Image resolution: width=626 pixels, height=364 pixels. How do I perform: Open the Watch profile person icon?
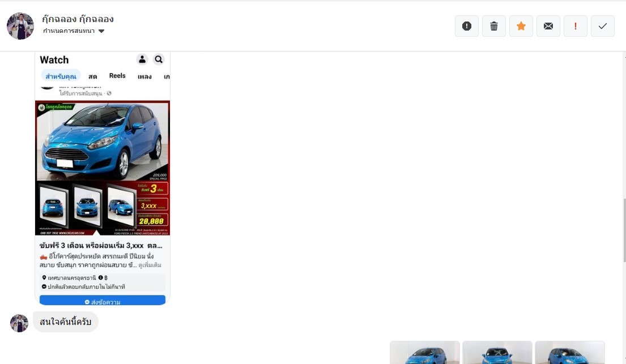pyautogui.click(x=142, y=59)
